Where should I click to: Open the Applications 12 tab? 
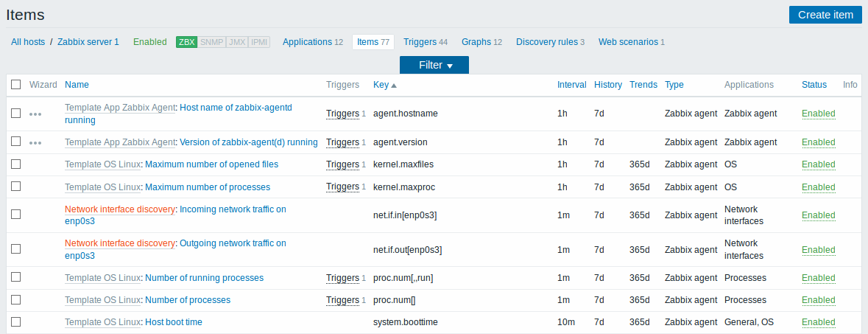click(x=313, y=41)
